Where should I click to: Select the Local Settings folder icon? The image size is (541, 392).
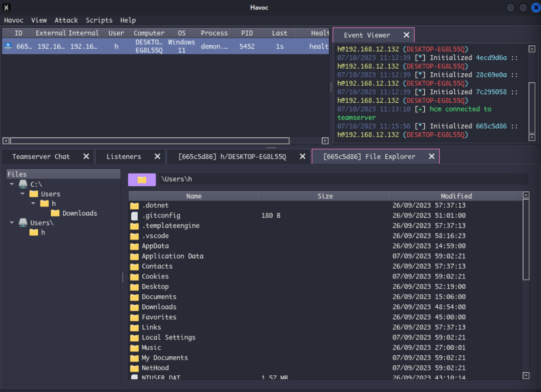pos(134,338)
